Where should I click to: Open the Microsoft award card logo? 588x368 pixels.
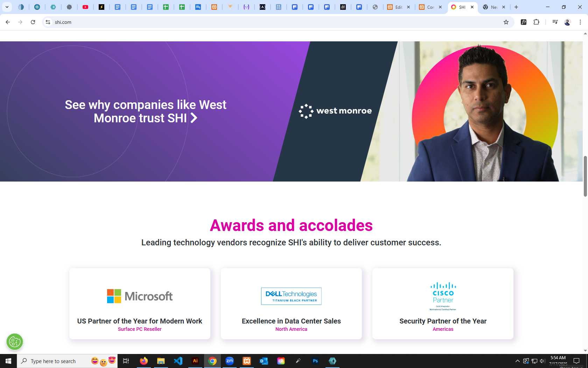point(140,296)
